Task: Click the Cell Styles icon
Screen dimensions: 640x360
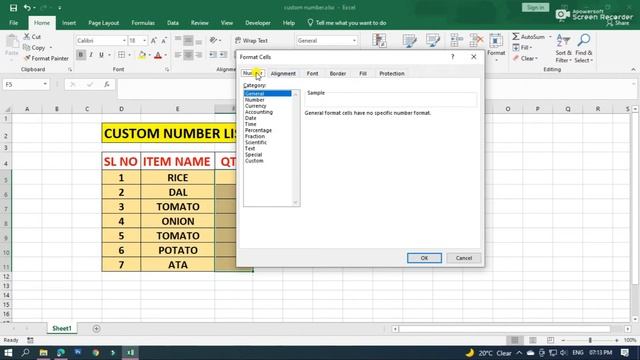Action: click(433, 41)
